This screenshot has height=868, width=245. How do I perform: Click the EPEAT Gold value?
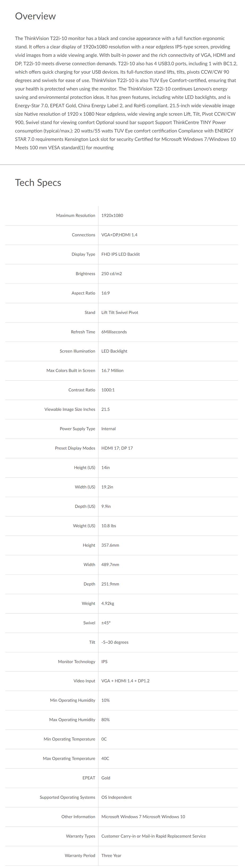[x=106, y=778]
